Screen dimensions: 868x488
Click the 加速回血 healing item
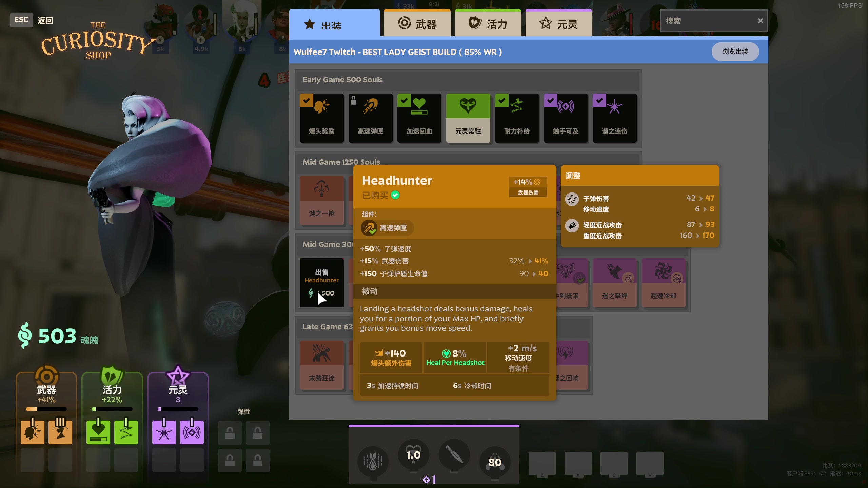tap(419, 118)
